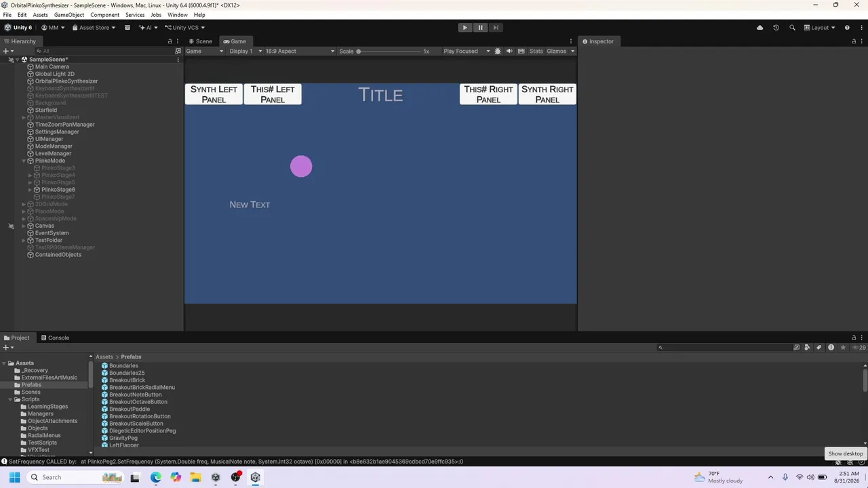The image size is (868, 488).
Task: Click the Play button in Unity toolbar
Action: coord(465,28)
